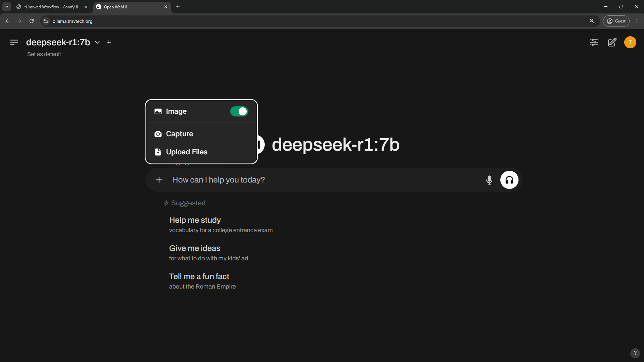Click Set as default under the model name
This screenshot has height=362, width=644.
(44, 54)
